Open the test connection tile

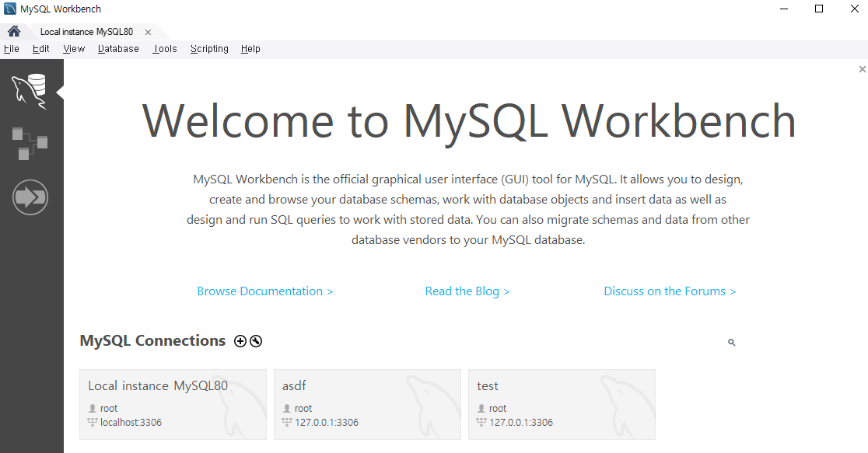tap(562, 404)
